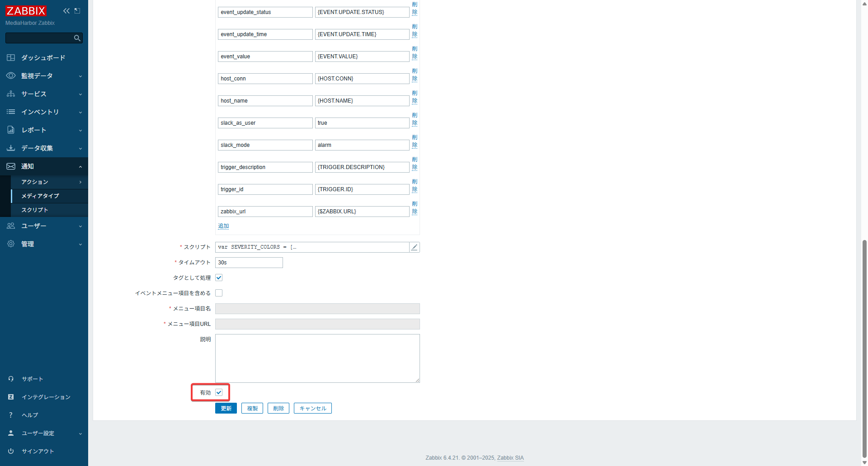The image size is (868, 466).
Task: Toggle the タグとして処理 checkbox
Action: [x=219, y=278]
